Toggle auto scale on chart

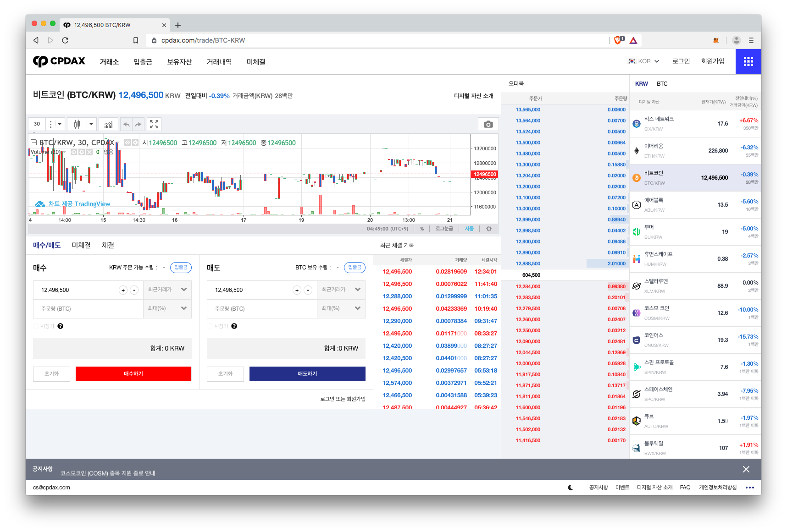tap(469, 229)
